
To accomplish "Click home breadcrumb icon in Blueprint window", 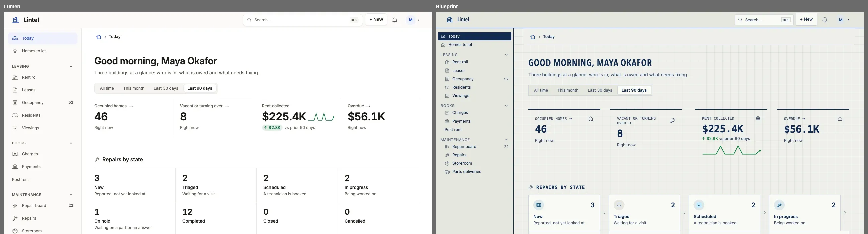I will [x=533, y=37].
